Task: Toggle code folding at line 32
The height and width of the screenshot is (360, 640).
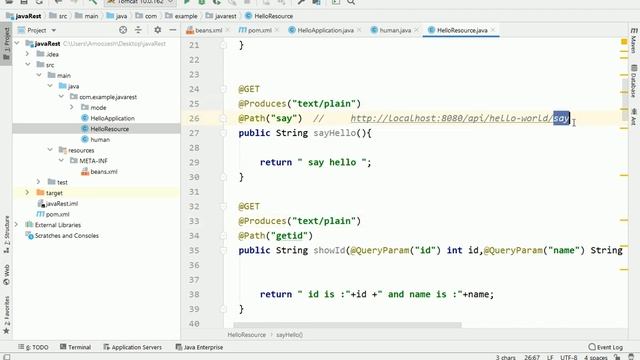Action: click(223, 206)
